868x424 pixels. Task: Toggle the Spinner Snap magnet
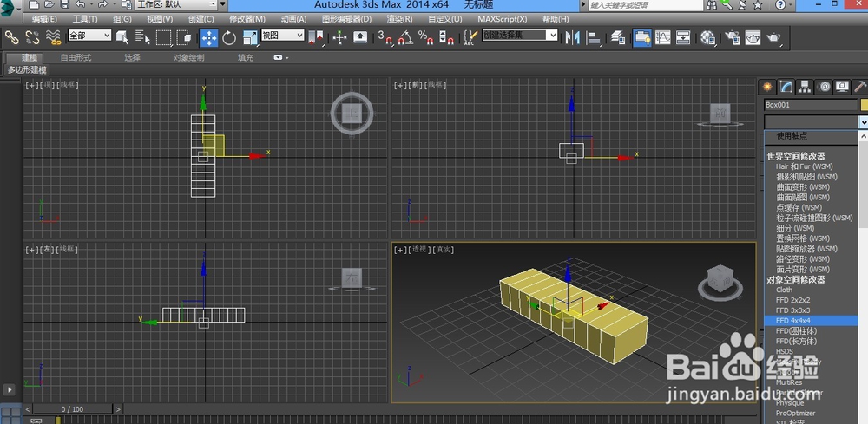(x=446, y=37)
